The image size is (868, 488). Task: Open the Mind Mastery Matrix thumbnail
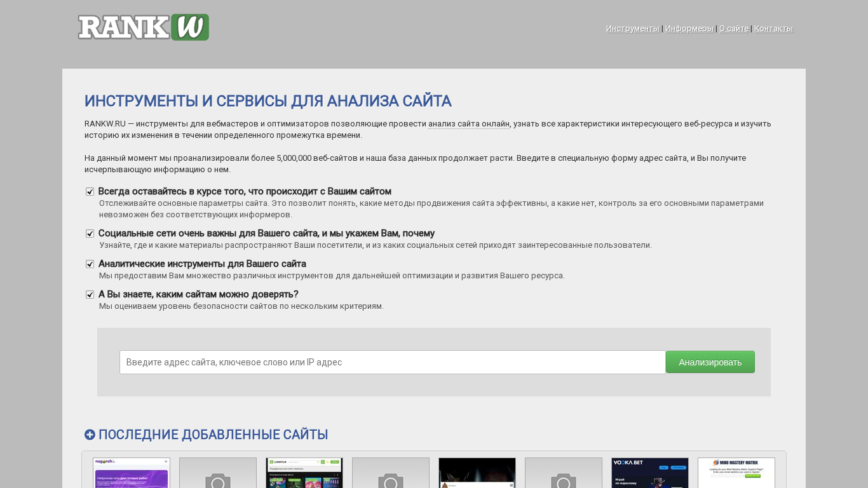(736, 473)
